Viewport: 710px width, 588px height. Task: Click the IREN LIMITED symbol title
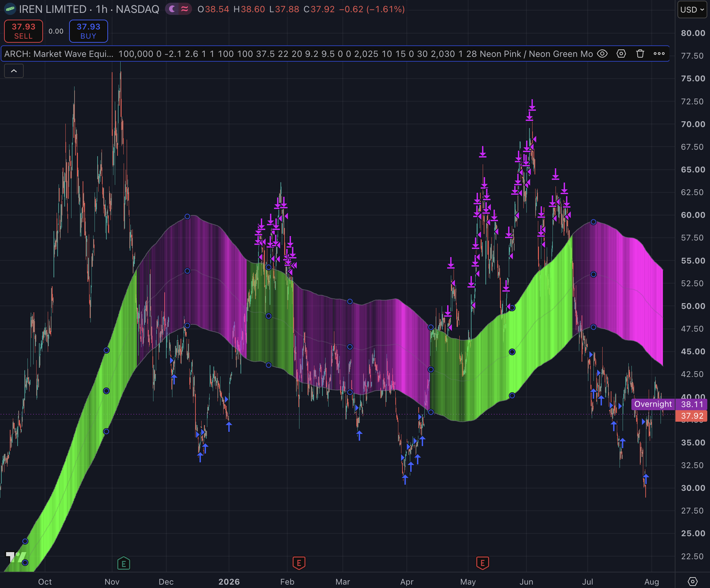click(x=53, y=9)
